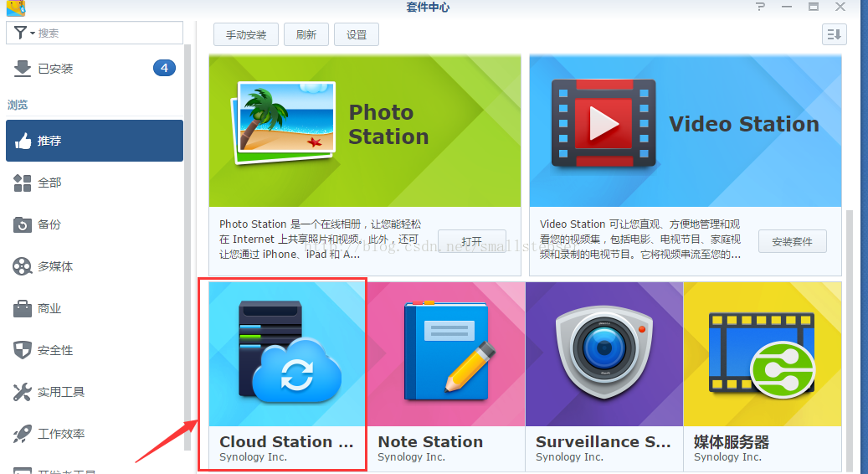Select the thumbs-up Recommended icon

23,141
